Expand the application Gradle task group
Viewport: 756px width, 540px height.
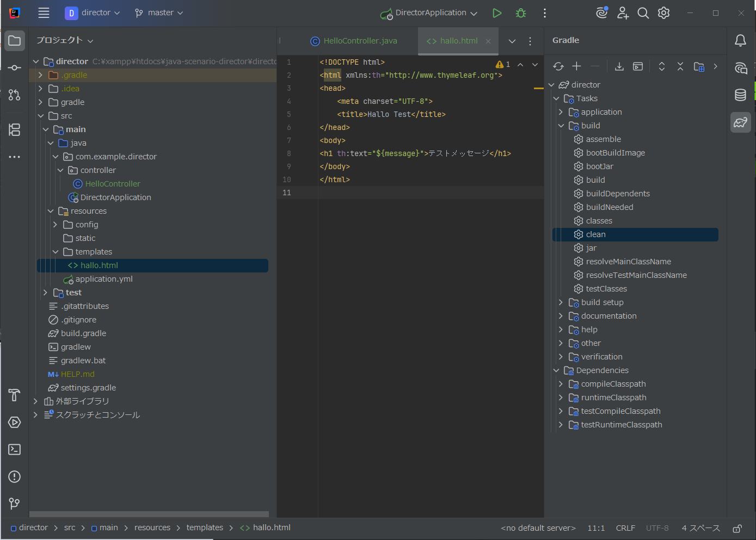(561, 112)
